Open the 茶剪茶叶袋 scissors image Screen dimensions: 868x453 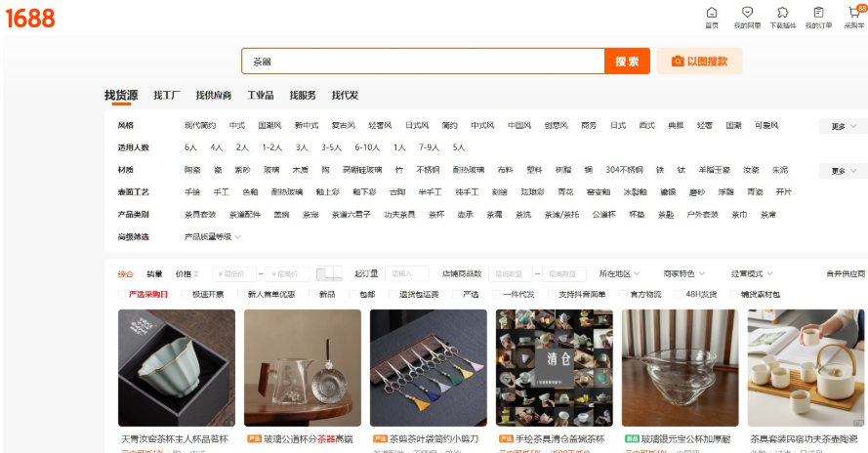point(429,368)
